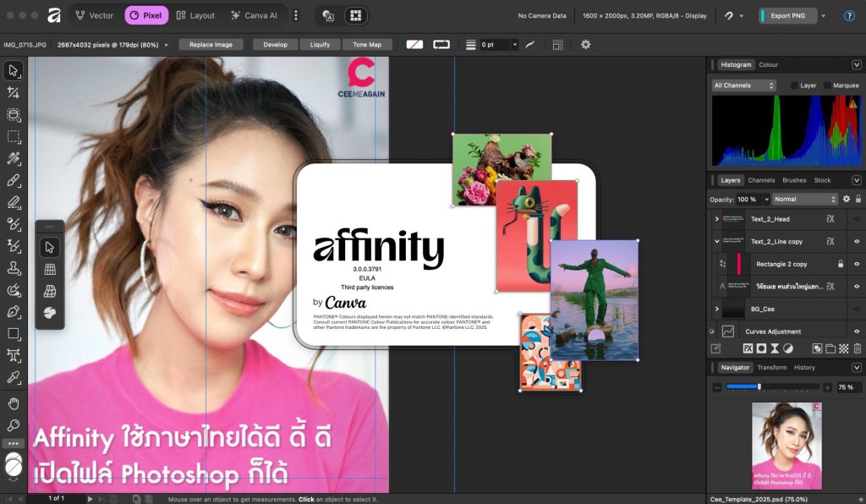Collapse the Text_2_Line copy layer group
This screenshot has width=866, height=504.
point(715,241)
